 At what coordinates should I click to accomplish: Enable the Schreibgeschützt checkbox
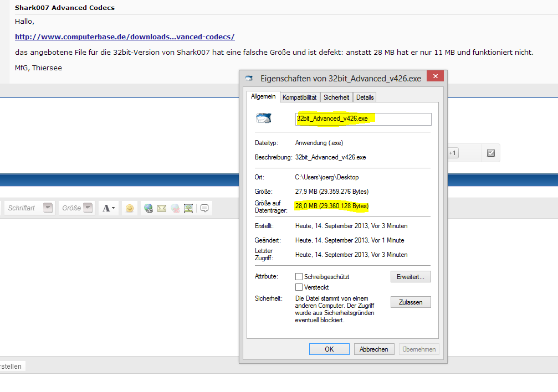coord(299,276)
